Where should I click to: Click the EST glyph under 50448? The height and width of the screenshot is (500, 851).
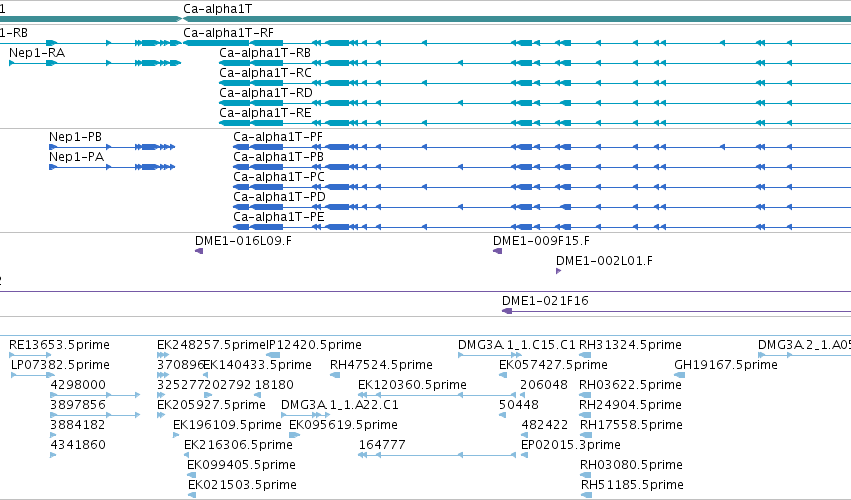(x=502, y=415)
